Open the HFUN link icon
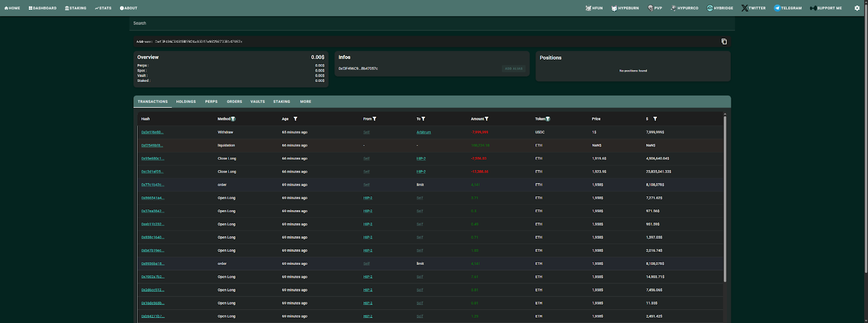This screenshot has height=323, width=868. tap(589, 8)
